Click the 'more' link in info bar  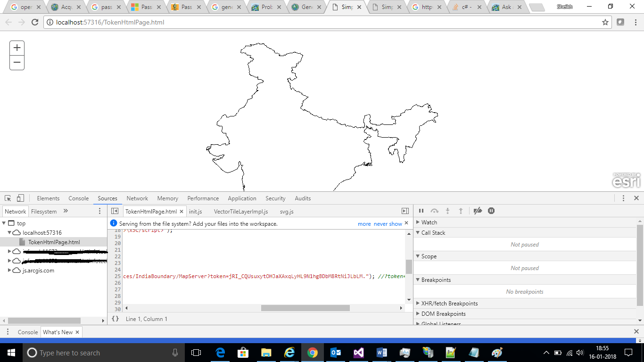364,224
